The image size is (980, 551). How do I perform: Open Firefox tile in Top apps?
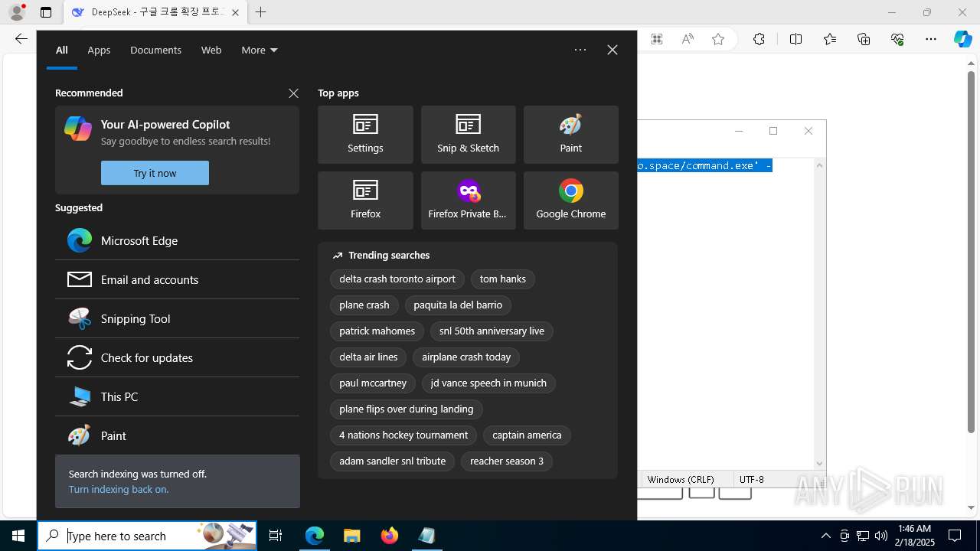(365, 201)
